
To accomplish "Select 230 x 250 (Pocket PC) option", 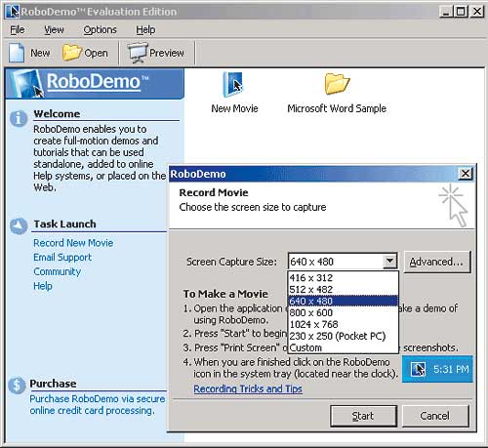I will point(344,336).
